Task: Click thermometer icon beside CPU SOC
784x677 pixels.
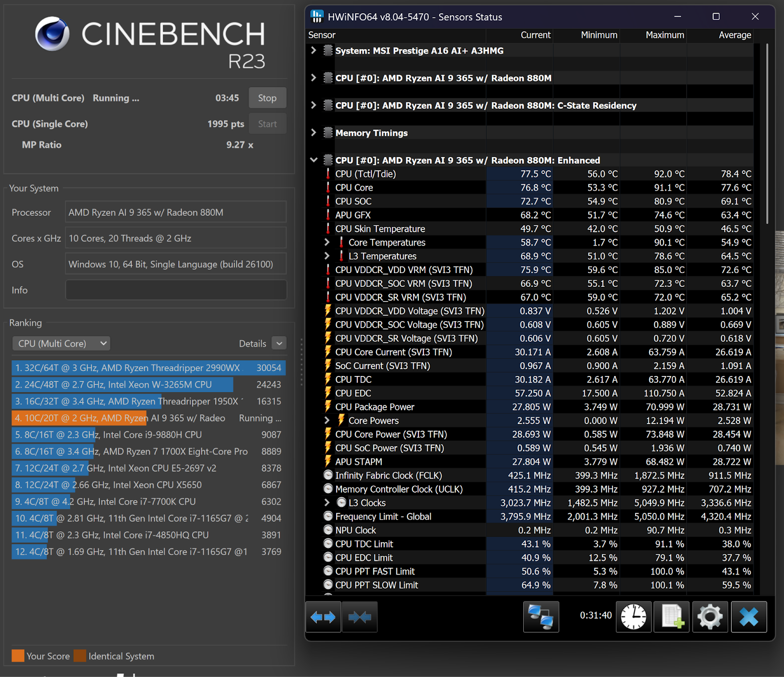Action: [x=328, y=201]
